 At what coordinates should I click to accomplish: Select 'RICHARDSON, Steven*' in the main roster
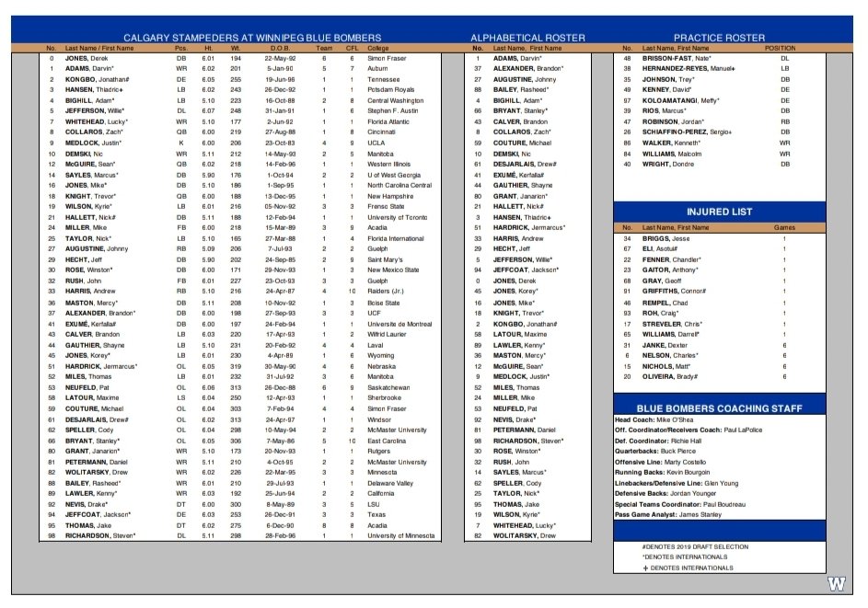pos(100,535)
